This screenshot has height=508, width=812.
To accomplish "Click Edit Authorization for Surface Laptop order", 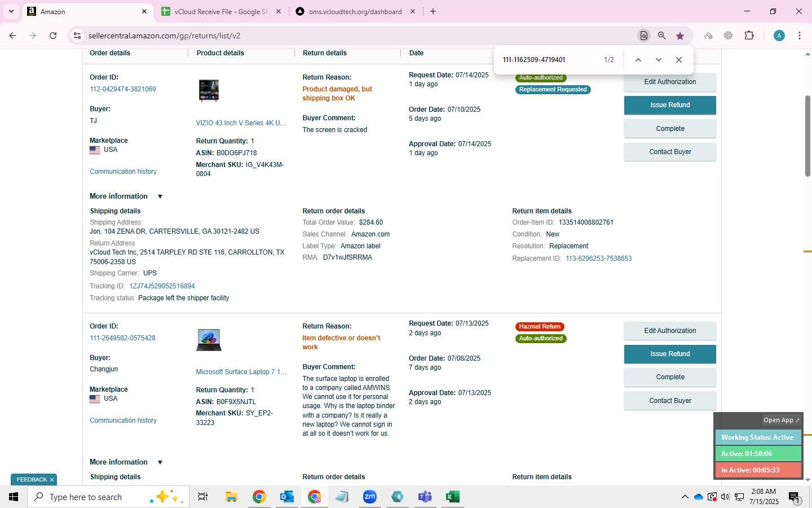I will coord(670,331).
